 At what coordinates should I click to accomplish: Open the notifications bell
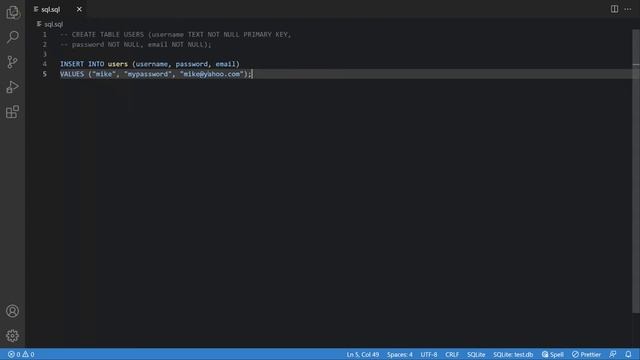coord(628,354)
